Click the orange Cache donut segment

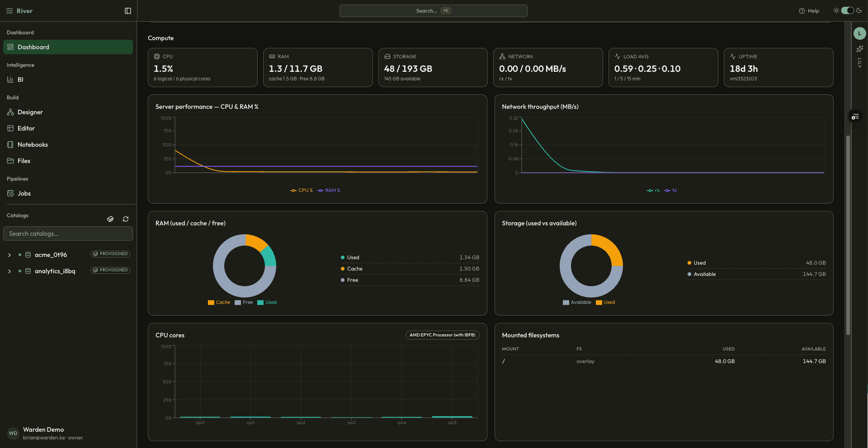click(x=257, y=242)
